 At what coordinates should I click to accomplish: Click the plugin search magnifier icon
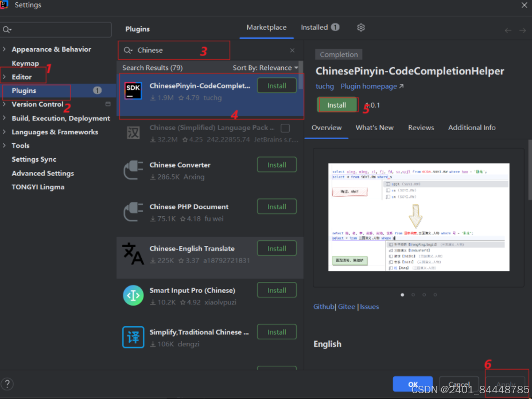tap(128, 50)
